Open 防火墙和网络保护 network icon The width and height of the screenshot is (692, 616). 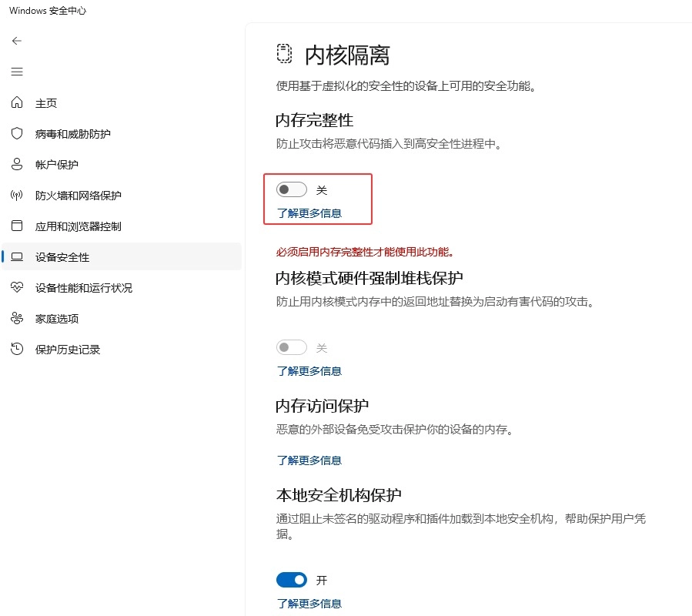[17, 195]
